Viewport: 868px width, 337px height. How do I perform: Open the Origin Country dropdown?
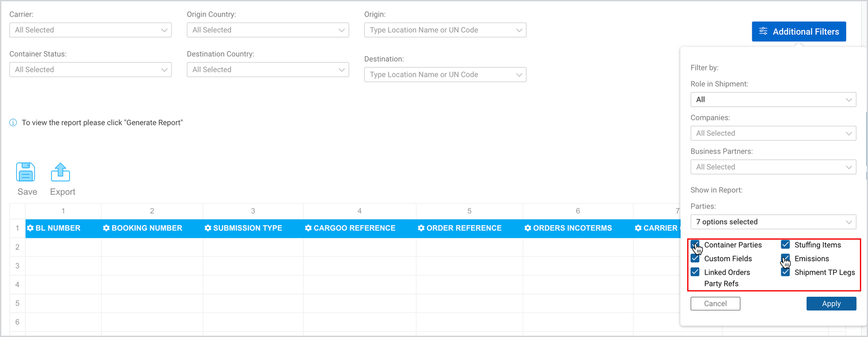pyautogui.click(x=268, y=30)
